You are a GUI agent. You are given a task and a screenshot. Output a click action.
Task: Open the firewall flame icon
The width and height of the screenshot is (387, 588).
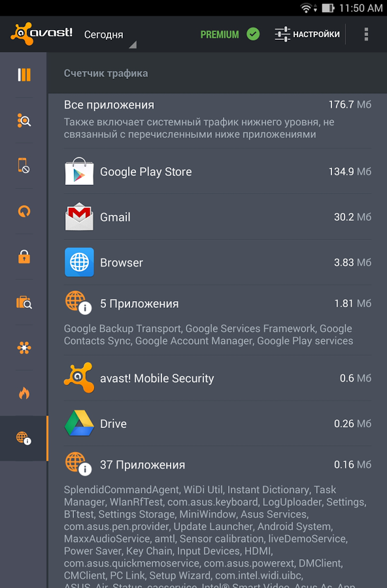pyautogui.click(x=24, y=393)
